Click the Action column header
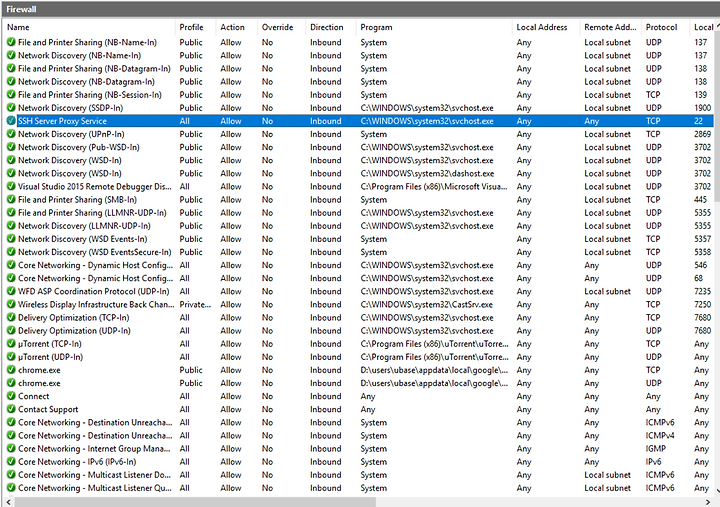 236,27
